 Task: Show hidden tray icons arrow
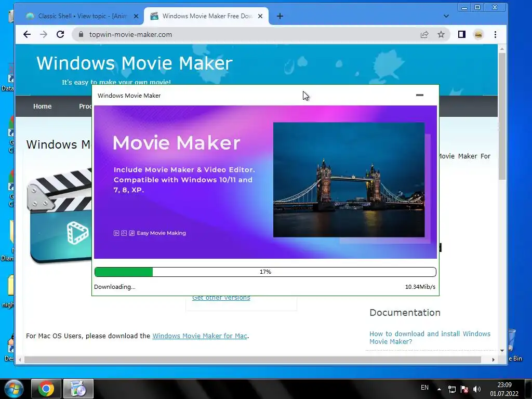(x=439, y=389)
